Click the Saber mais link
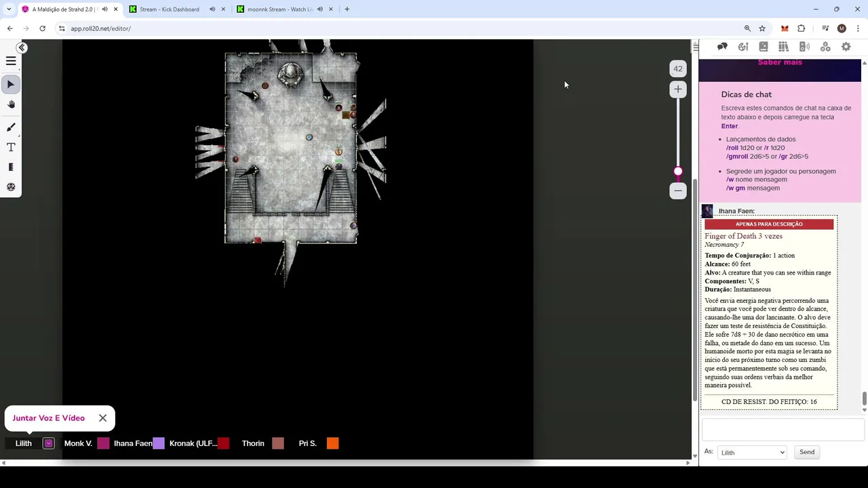 point(780,62)
